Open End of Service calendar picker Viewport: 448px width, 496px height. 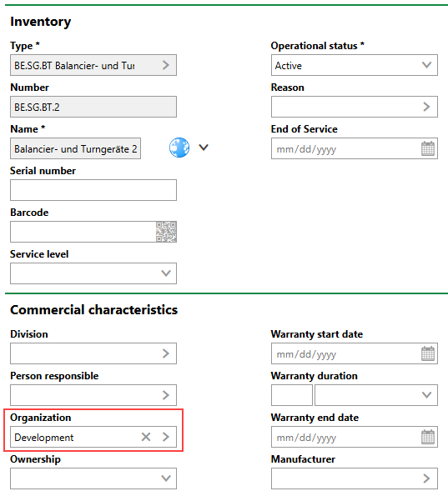point(428,148)
